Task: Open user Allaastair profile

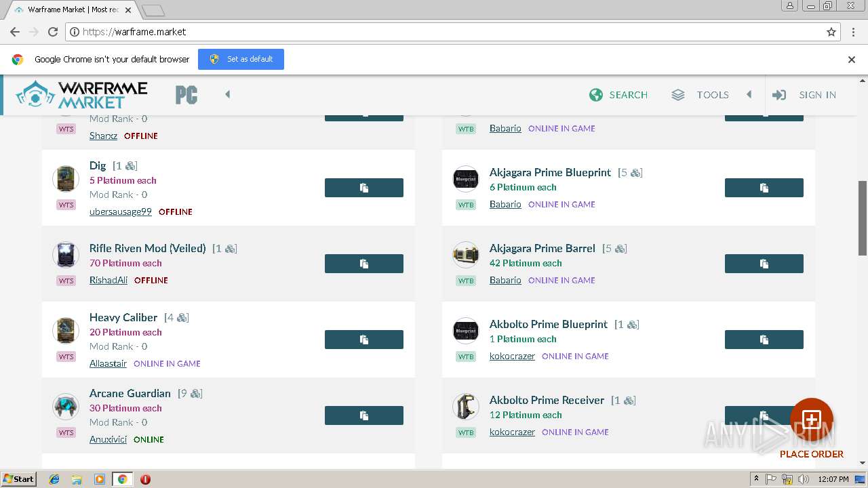Action: pos(108,363)
